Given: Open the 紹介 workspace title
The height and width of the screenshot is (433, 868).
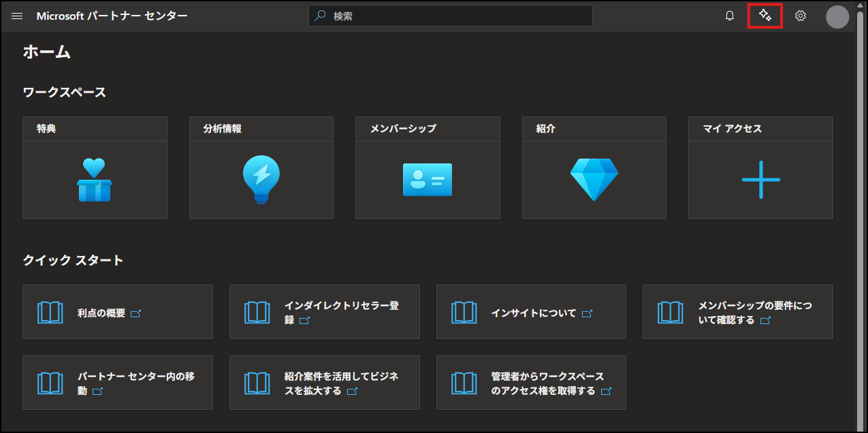Looking at the screenshot, I should 546,129.
